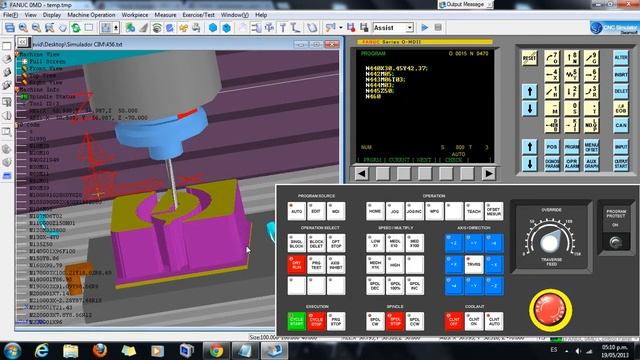This screenshot has height=360, width=640.
Task: Click the CYCLE STOP red button
Action: [x=316, y=321]
